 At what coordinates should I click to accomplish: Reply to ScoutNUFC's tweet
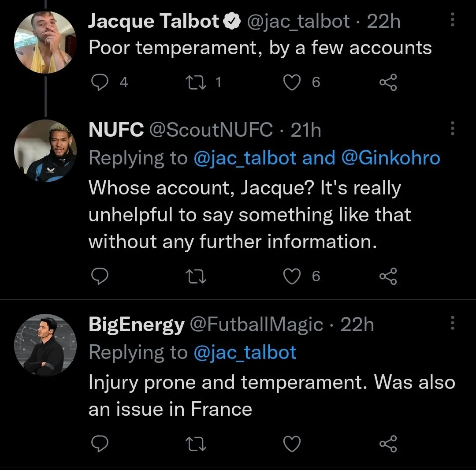tap(100, 276)
